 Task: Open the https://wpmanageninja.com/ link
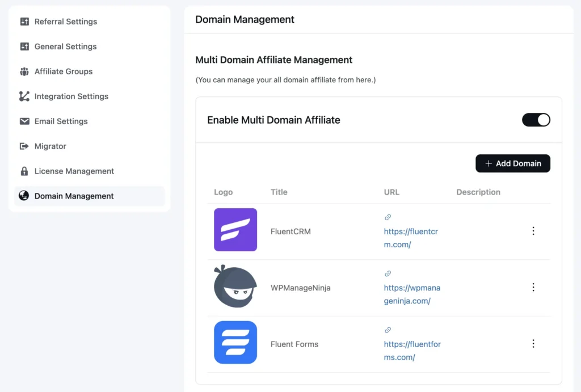click(x=412, y=294)
